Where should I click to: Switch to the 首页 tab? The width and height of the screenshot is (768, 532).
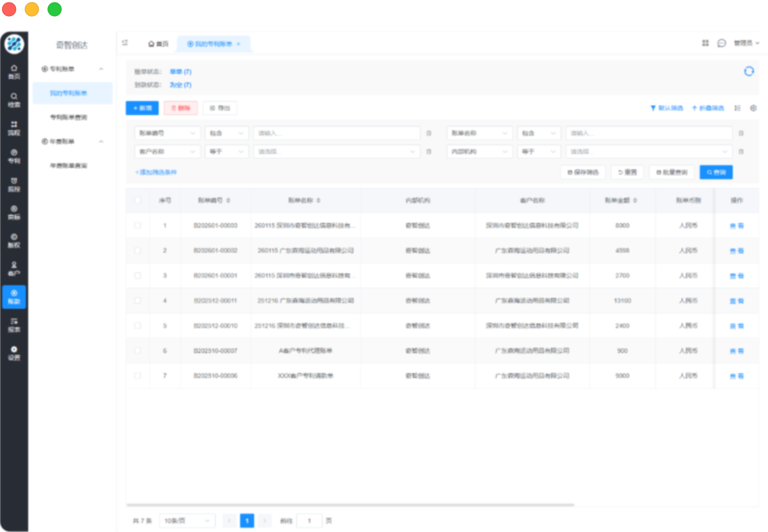tap(159, 43)
